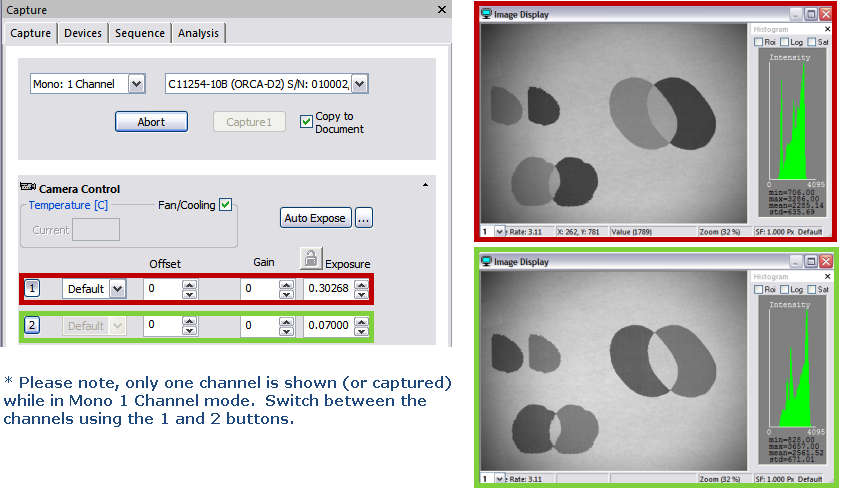Click the exposure lock icon
The width and height of the screenshot is (851, 493).
(x=311, y=259)
